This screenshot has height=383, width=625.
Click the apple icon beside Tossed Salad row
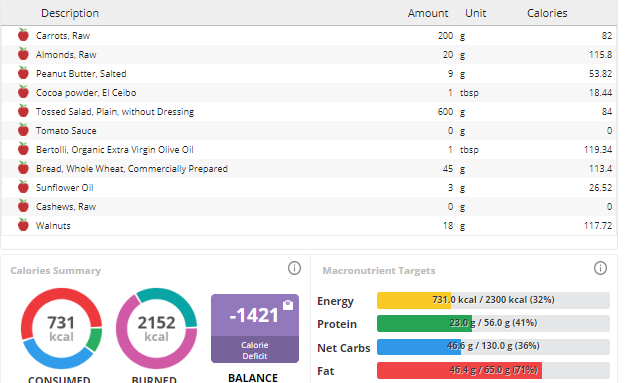click(24, 111)
